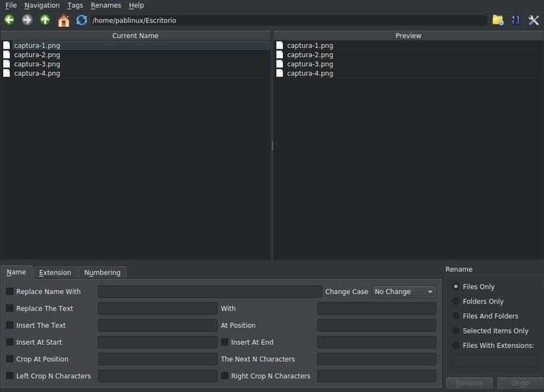544x392 pixels.
Task: Open the Tags menu
Action: (75, 5)
